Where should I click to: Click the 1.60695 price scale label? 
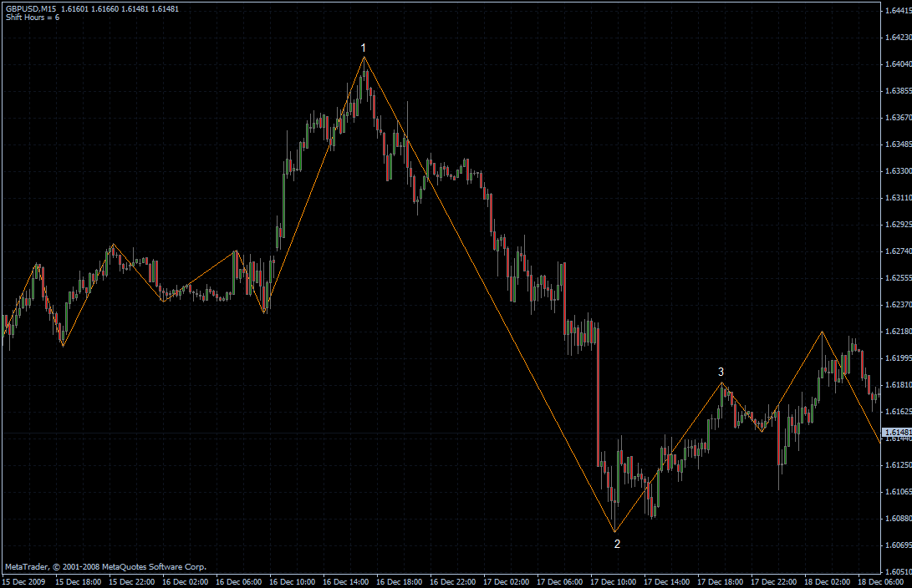pos(898,545)
